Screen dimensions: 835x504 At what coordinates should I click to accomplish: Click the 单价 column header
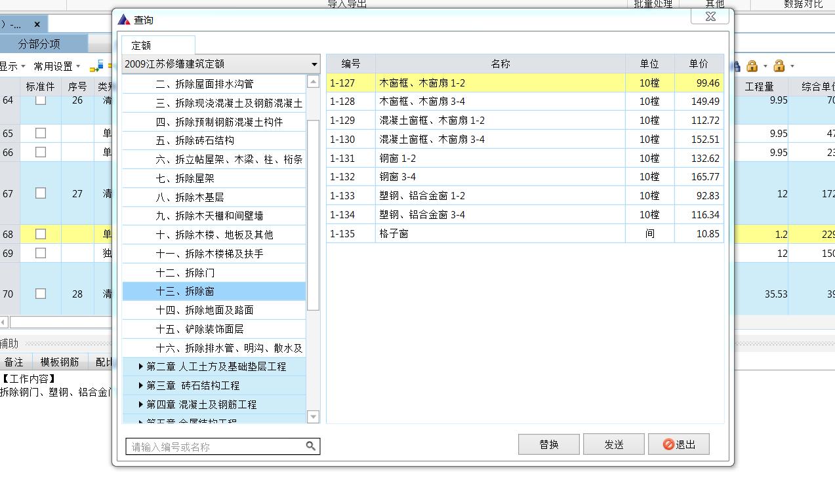pos(699,64)
